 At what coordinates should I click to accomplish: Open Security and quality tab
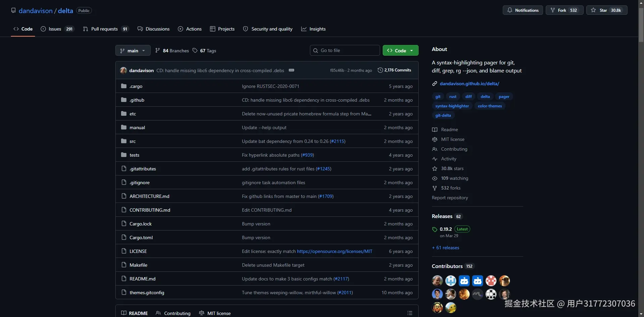pos(268,29)
